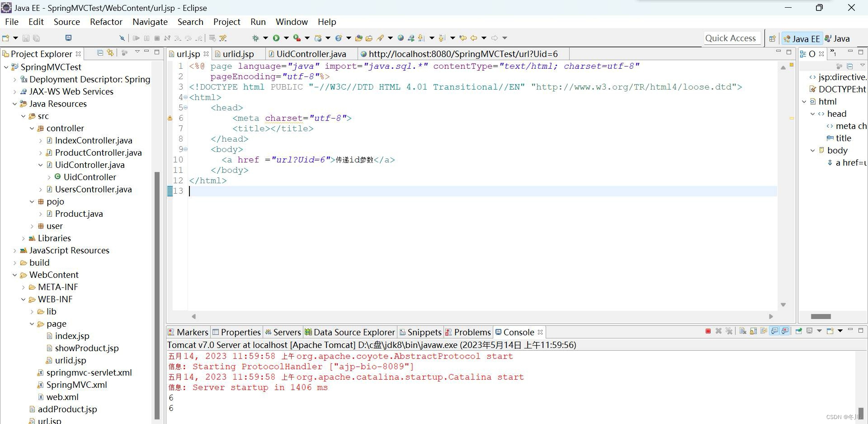Collapse the head node in Outline
868x424 pixels.
812,114
